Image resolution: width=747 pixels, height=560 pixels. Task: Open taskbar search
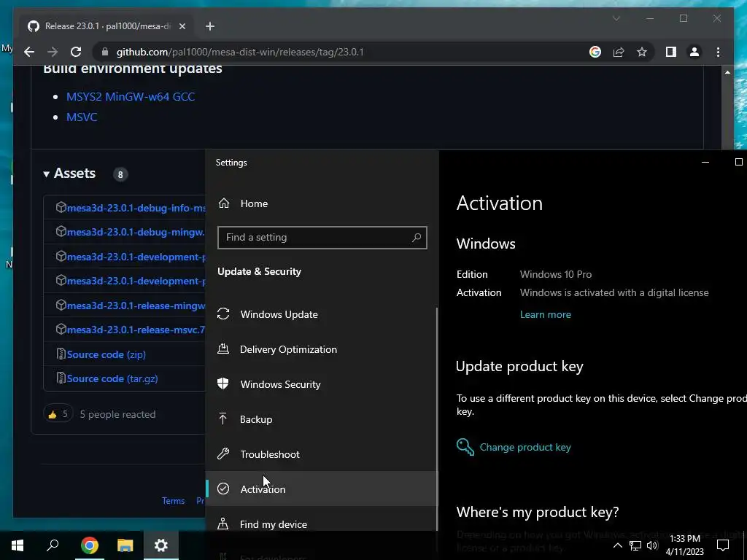pos(53,545)
